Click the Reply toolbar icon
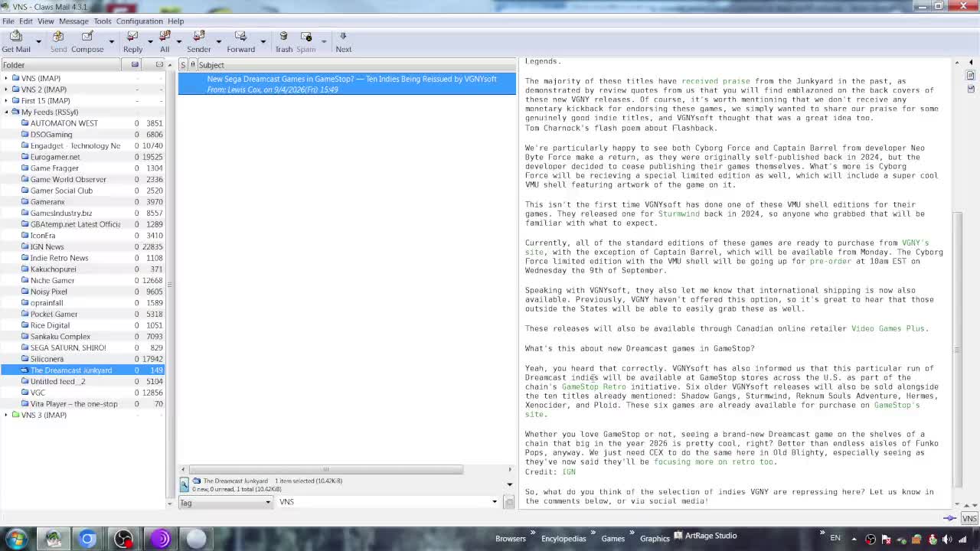 tap(132, 37)
